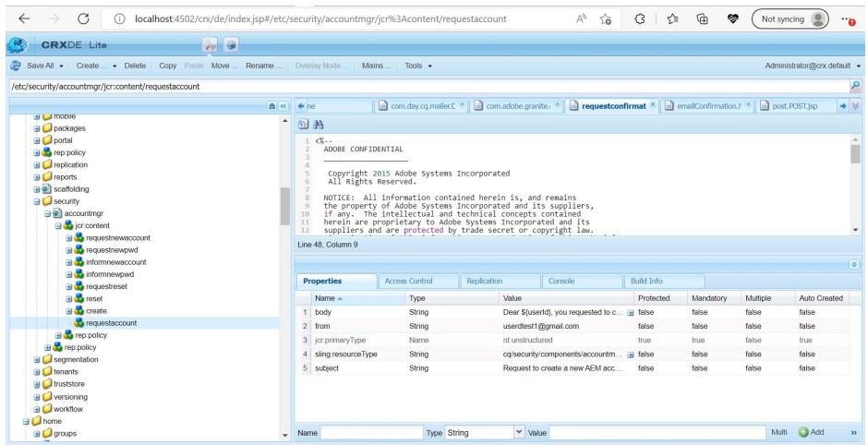This screenshot has height=445, width=868.
Task: Select the userdtest1@gmail.com value cell
Action: tap(541, 326)
